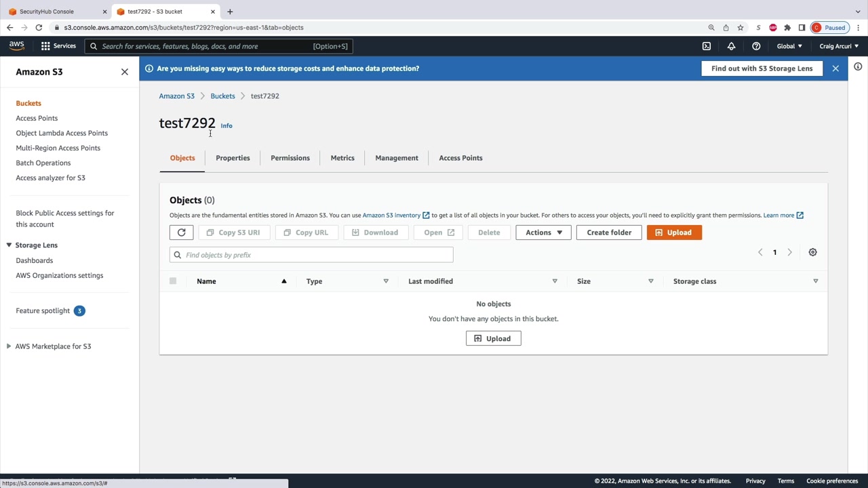
Task: Open Buckets in the side navigation
Action: 28,103
